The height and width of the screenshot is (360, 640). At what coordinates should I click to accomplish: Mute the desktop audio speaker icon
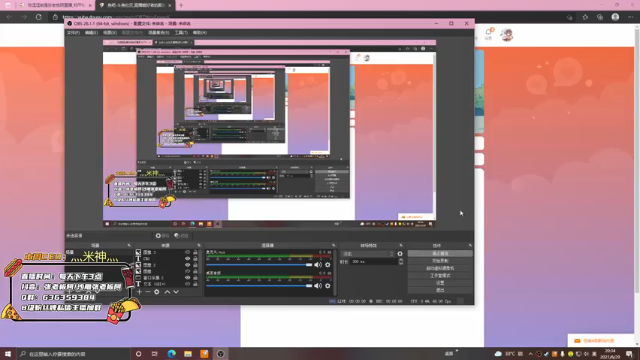click(318, 286)
